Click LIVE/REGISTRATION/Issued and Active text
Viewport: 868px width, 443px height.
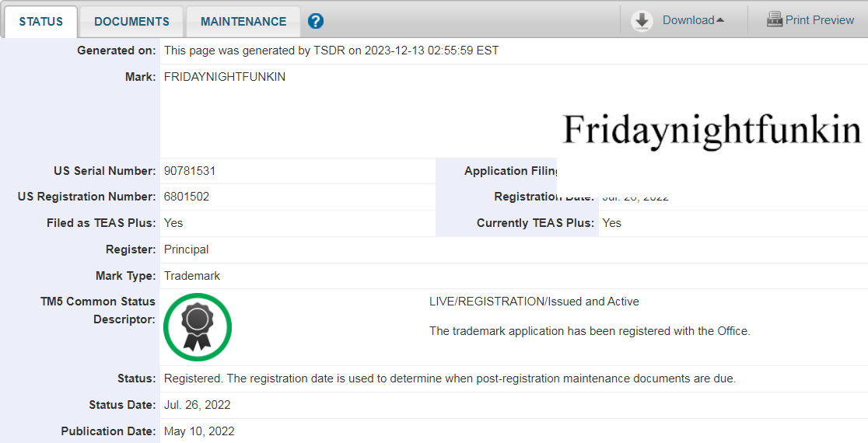pos(534,302)
